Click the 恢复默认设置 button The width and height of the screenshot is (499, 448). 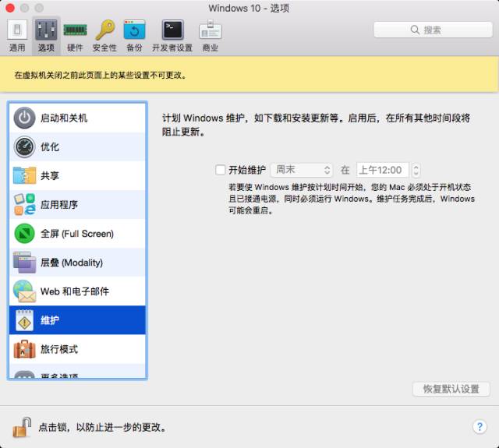pos(451,389)
